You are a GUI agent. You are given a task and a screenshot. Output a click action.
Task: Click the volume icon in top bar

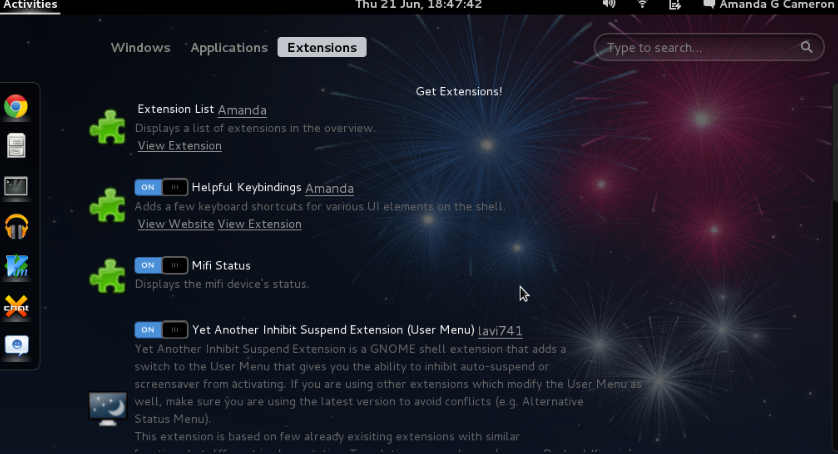609,4
